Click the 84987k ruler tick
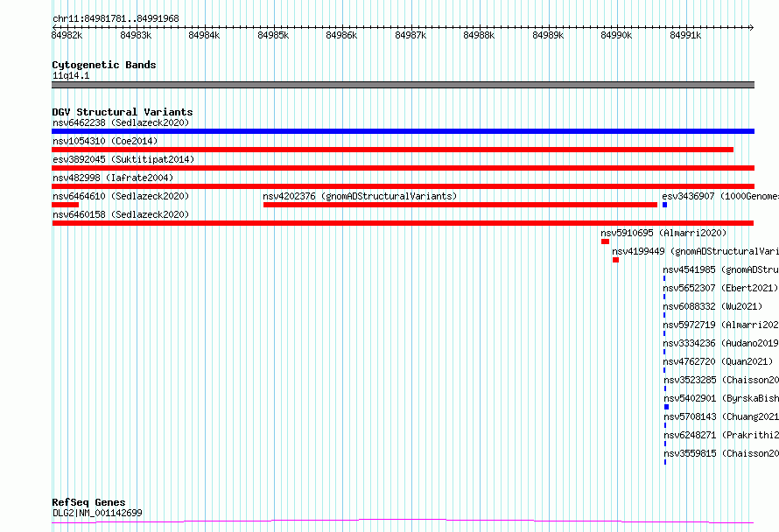 (411, 35)
